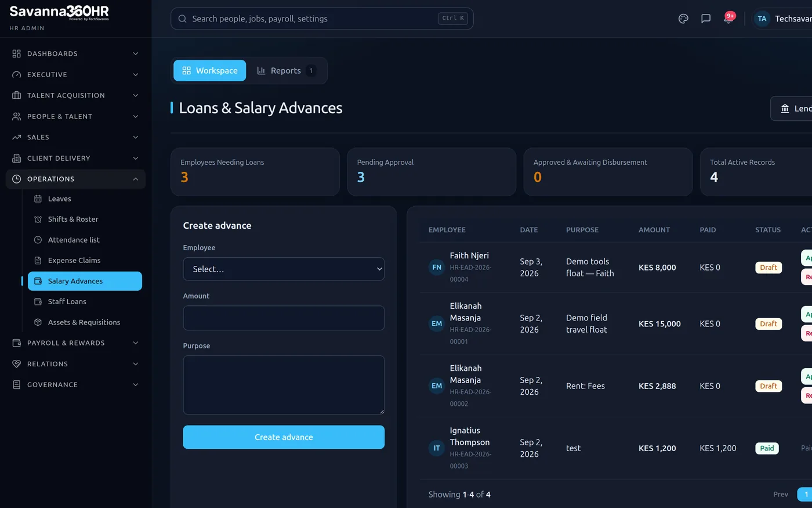Click the Operations clock icon
The image size is (812, 508).
coord(16,179)
